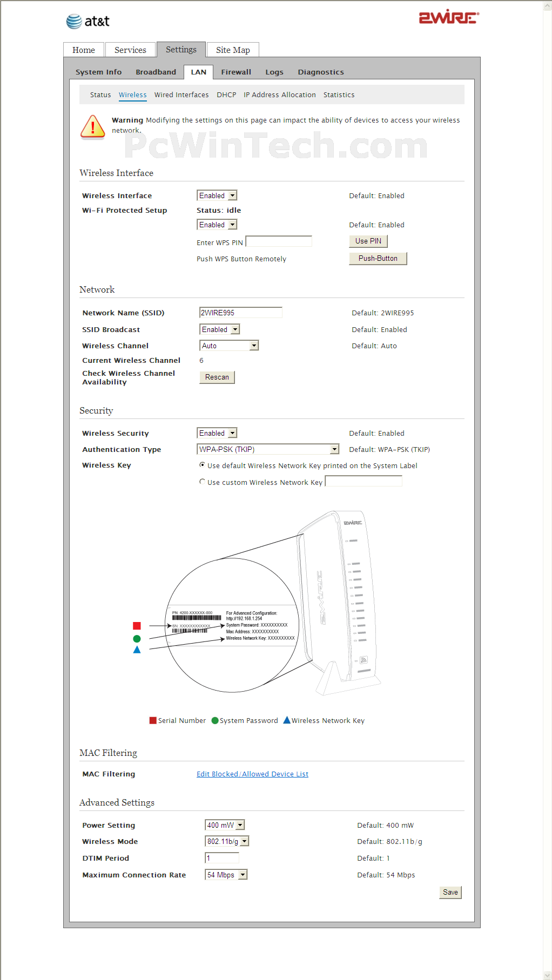The width and height of the screenshot is (552, 980).
Task: Open the DHCP page
Action: (226, 94)
